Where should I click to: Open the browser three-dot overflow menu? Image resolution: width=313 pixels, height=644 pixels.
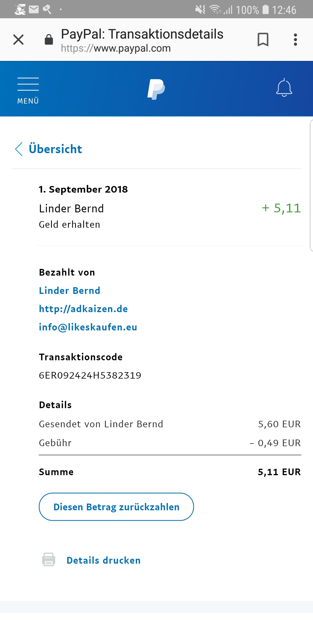tap(295, 40)
